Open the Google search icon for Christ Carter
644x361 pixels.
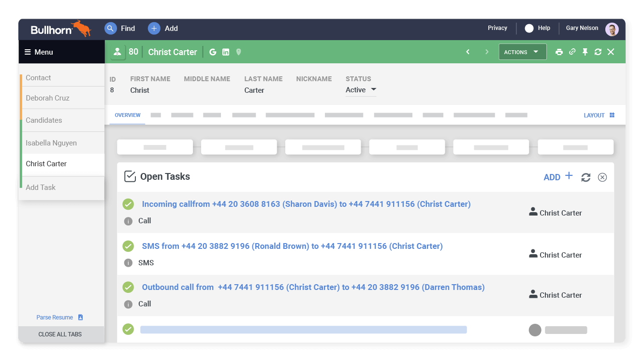click(x=213, y=52)
